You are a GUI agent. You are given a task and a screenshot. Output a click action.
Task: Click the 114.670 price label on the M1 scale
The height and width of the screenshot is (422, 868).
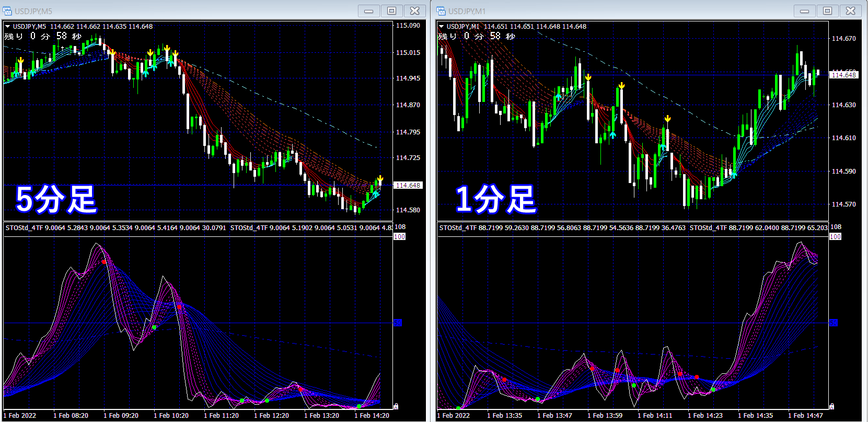point(844,38)
